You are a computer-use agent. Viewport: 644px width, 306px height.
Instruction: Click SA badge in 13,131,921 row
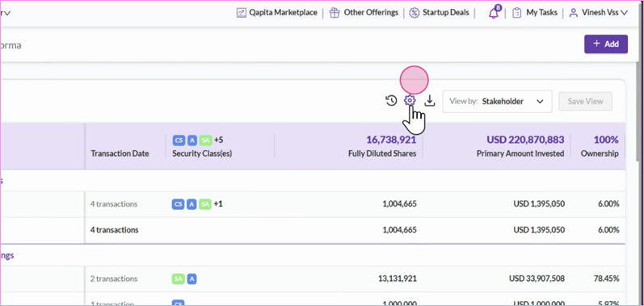coord(179,279)
